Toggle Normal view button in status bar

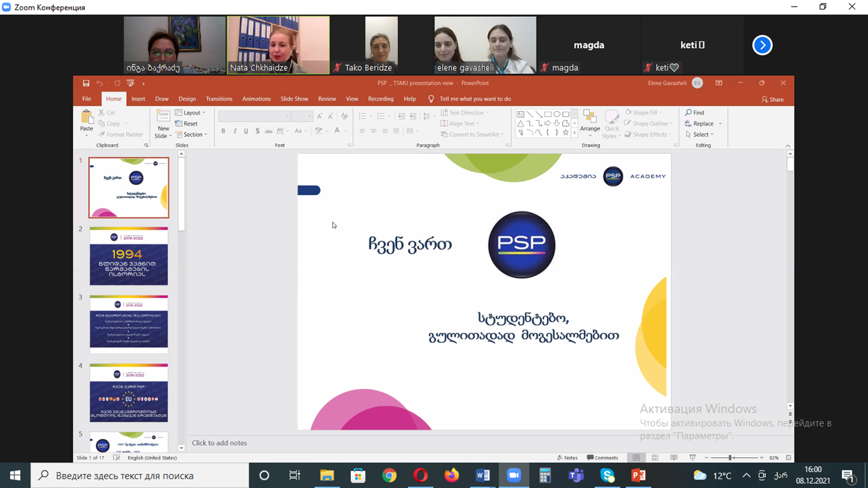pos(636,458)
